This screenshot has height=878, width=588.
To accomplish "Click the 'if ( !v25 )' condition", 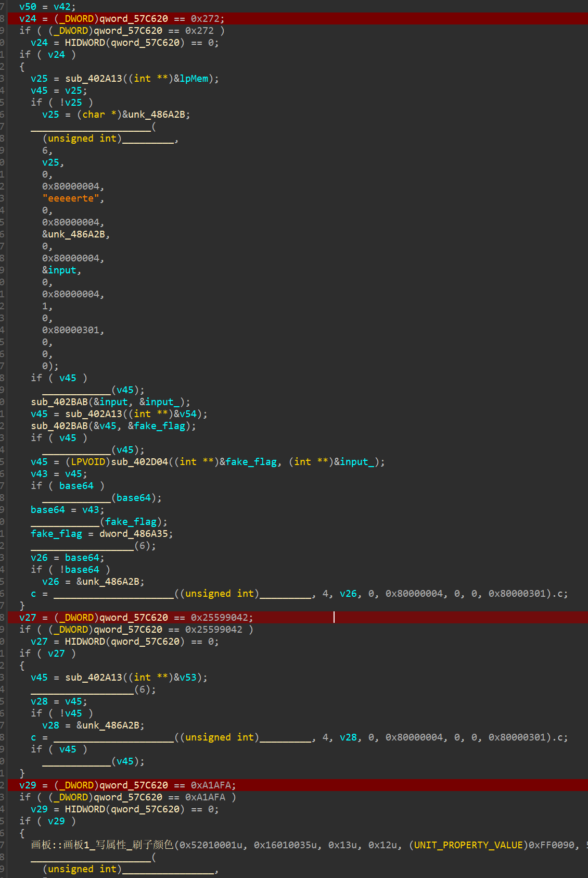I will (62, 103).
